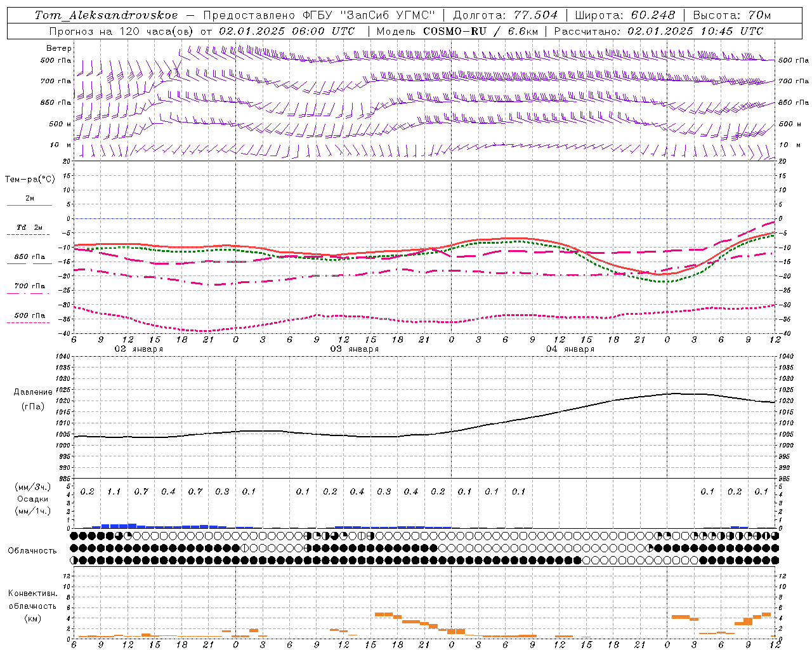Click the 'Давление' pressure panel label
Image resolution: width=812 pixels, height=650 pixels.
point(33,392)
